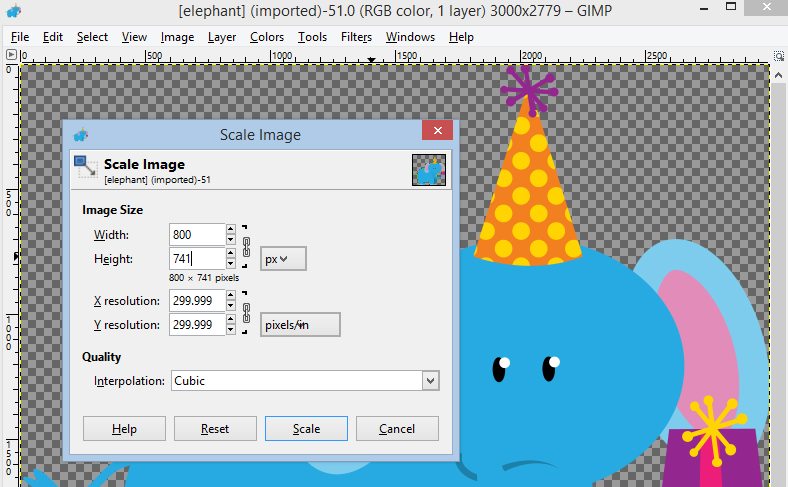Image resolution: width=788 pixels, height=487 pixels.
Task: Increase Height with the up spinner arrow
Action: (231, 253)
